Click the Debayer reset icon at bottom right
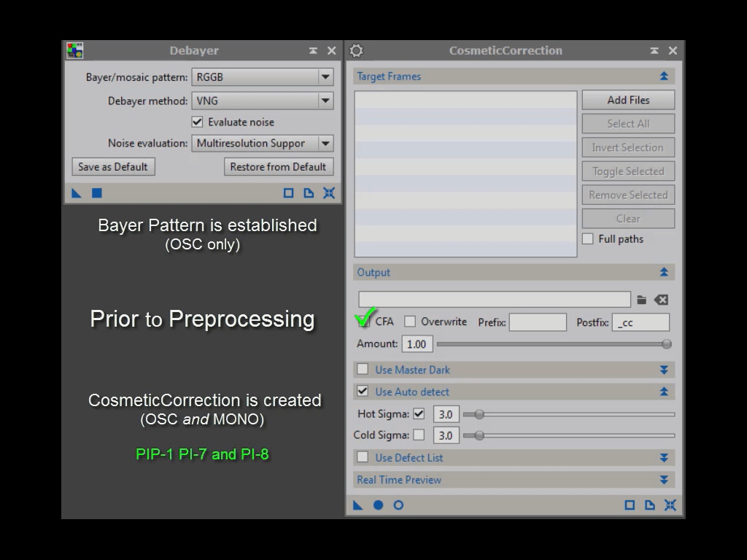 (x=329, y=192)
